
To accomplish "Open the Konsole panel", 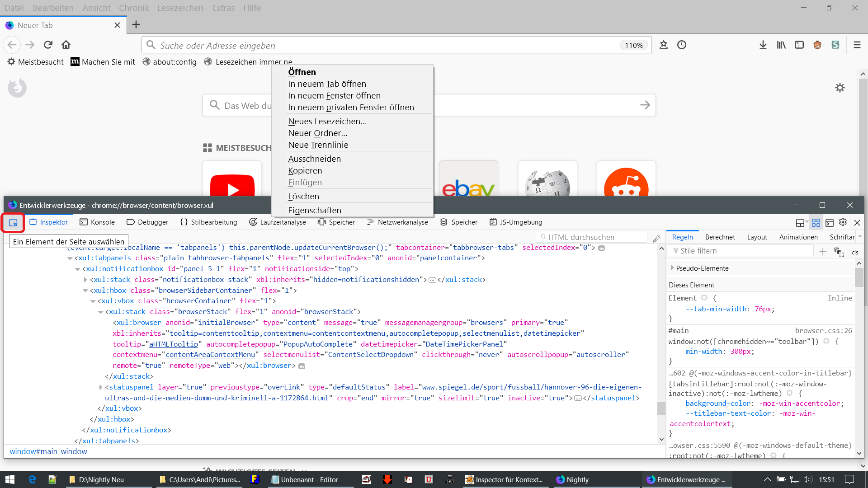I will pos(97,222).
